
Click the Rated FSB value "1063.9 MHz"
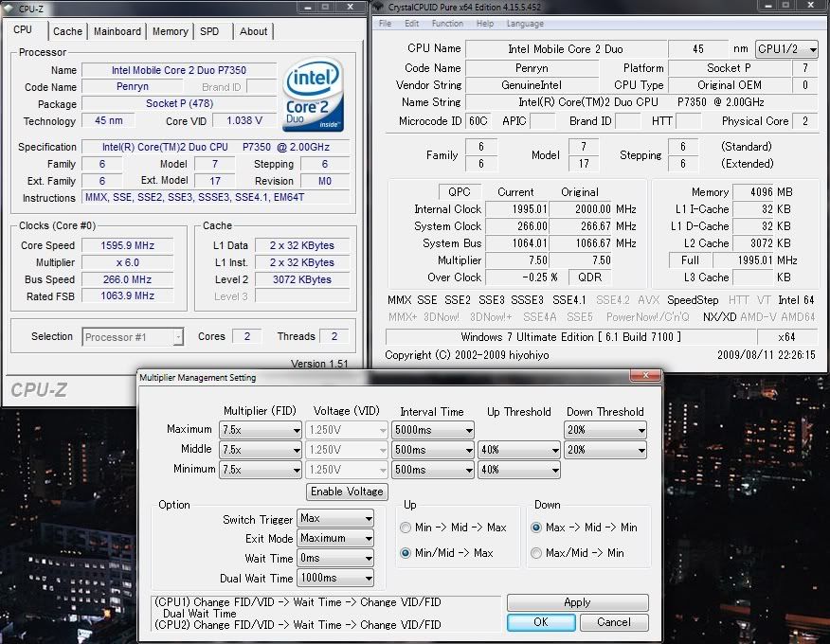[128, 295]
